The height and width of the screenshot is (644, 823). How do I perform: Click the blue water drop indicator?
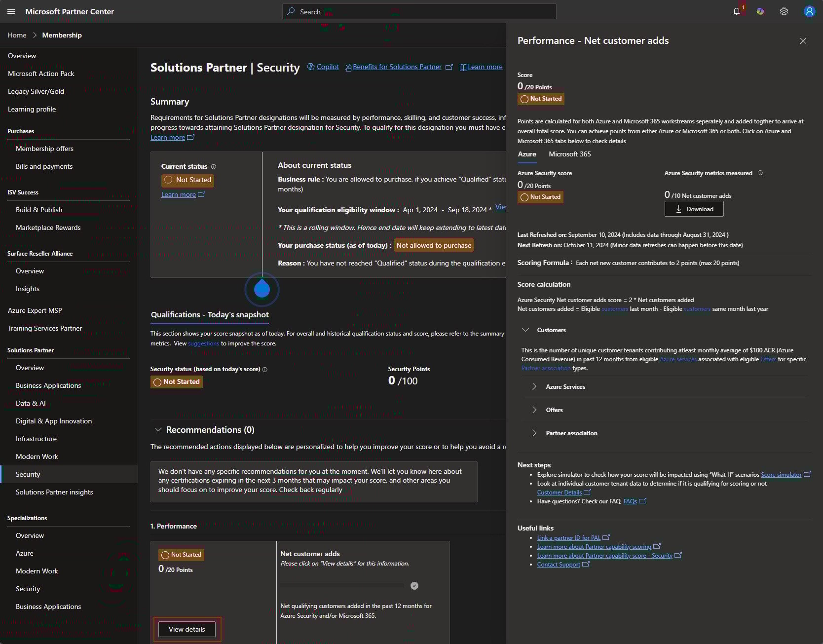point(262,290)
